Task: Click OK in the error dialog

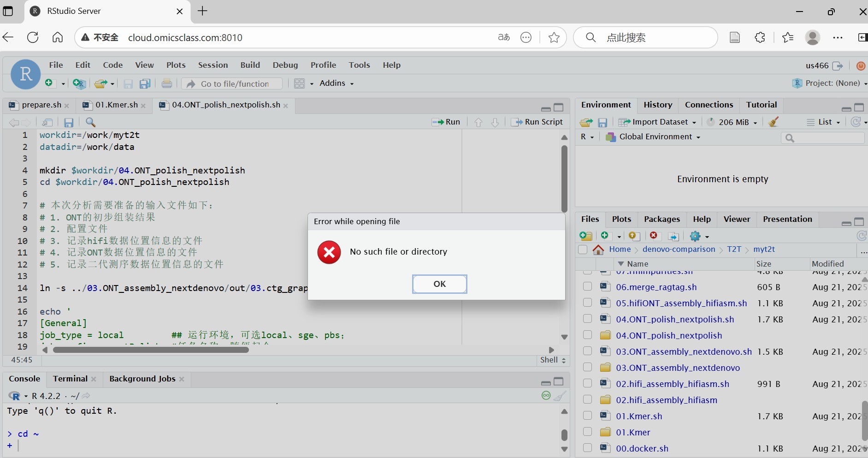Action: pos(439,284)
